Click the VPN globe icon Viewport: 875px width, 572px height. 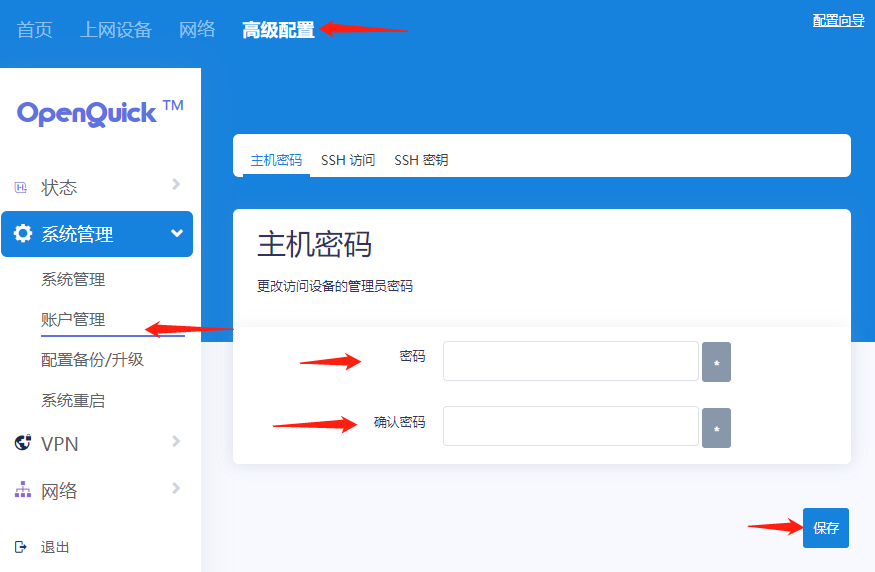click(x=22, y=443)
